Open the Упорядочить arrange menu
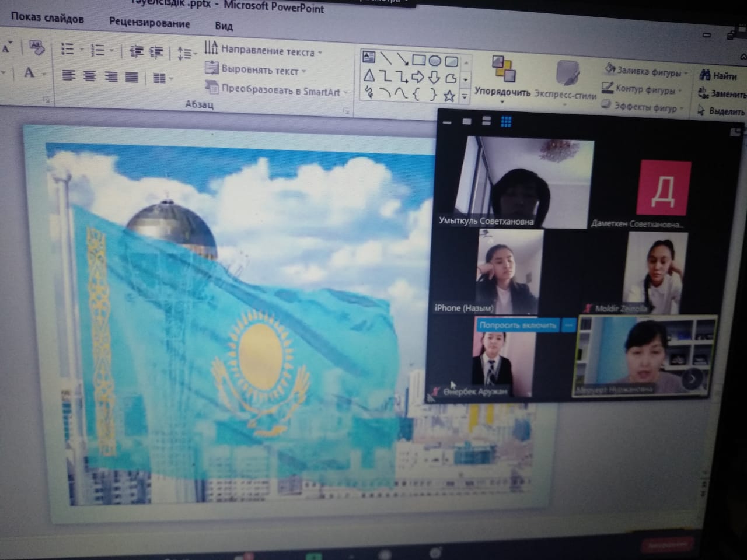Viewport: 747px width, 560px height. [x=502, y=79]
